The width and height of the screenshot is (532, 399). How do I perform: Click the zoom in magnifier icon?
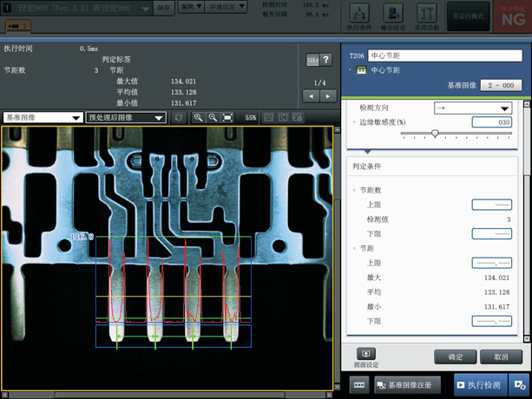[x=199, y=117]
